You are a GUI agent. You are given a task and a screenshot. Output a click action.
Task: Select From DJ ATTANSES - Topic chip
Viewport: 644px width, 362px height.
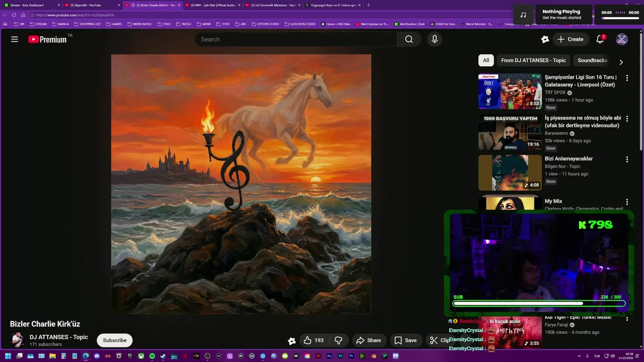pos(533,60)
